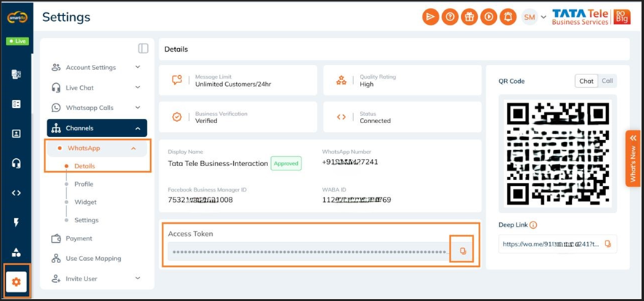Click the WhatsApp Number value
The height and width of the screenshot is (301, 644).
350,162
